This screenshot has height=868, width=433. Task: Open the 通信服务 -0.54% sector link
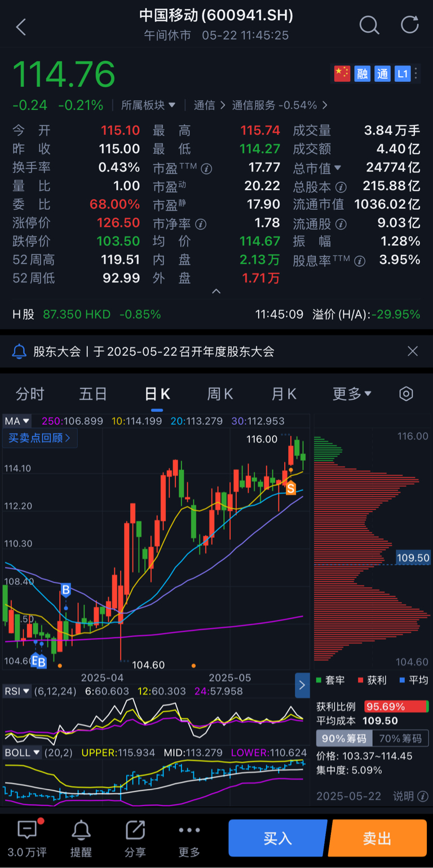click(x=280, y=105)
